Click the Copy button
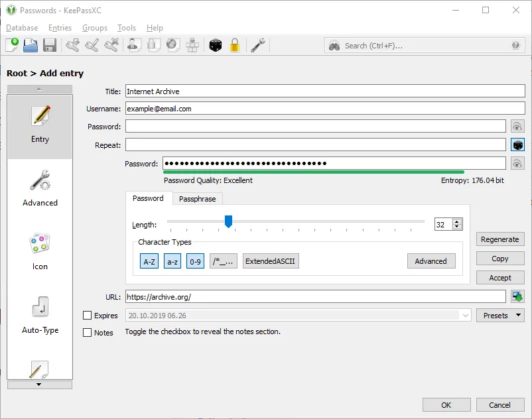 500,259
